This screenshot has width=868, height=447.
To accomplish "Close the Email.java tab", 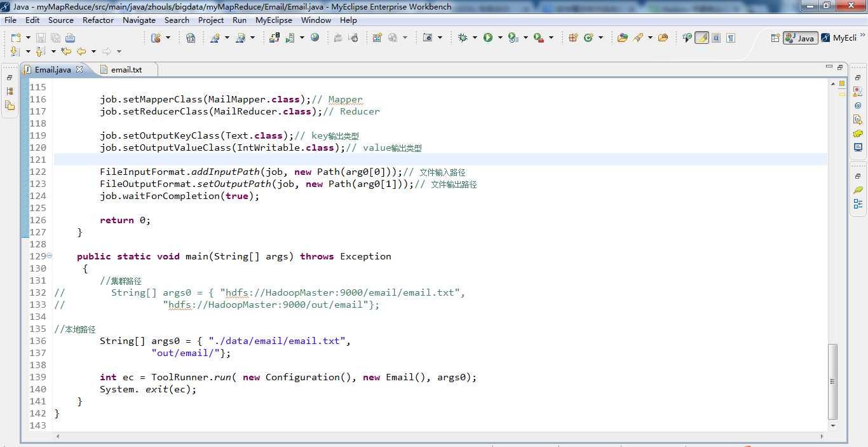I will point(80,69).
